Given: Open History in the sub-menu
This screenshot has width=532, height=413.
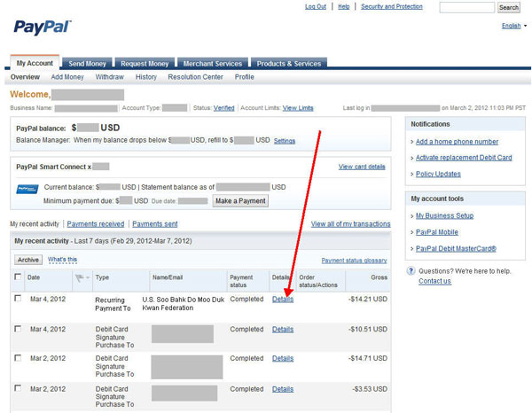Looking at the screenshot, I should [x=146, y=77].
